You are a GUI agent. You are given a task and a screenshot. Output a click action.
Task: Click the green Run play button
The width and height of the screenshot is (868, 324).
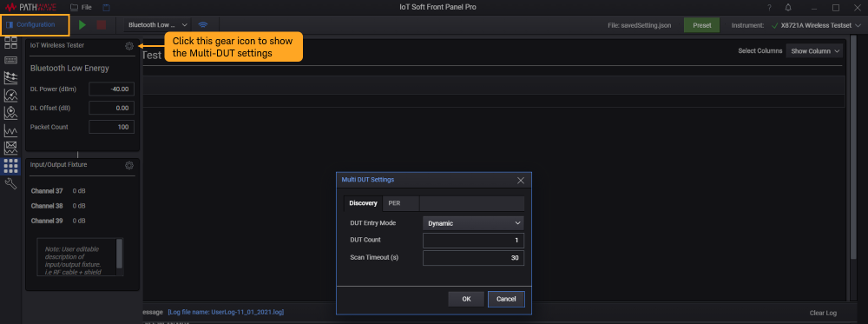point(82,25)
